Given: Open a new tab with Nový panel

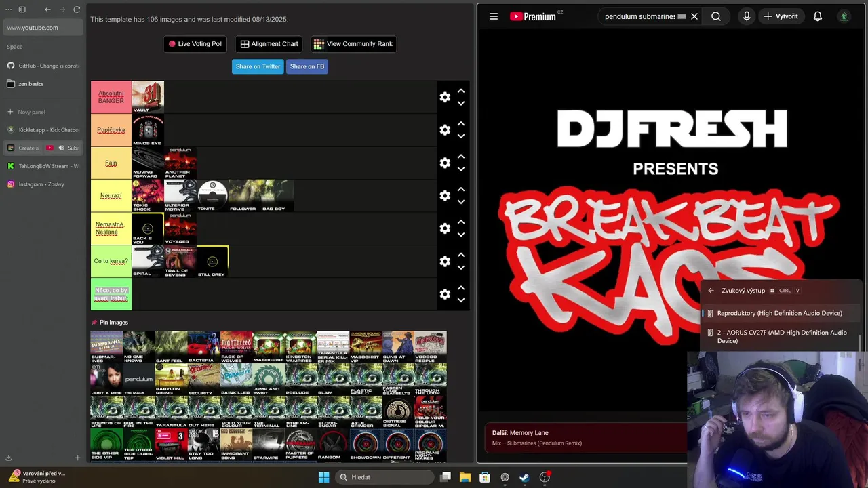Looking at the screenshot, I should point(43,112).
